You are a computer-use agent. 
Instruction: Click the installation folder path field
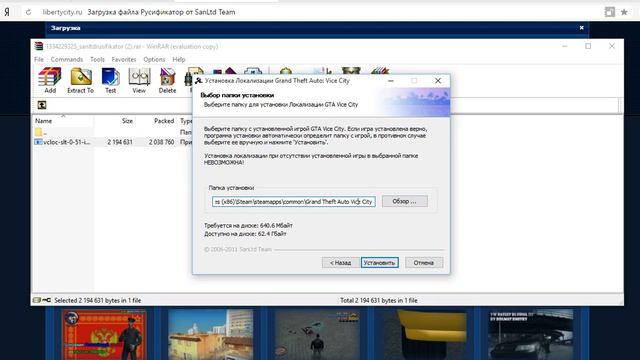pyautogui.click(x=293, y=202)
